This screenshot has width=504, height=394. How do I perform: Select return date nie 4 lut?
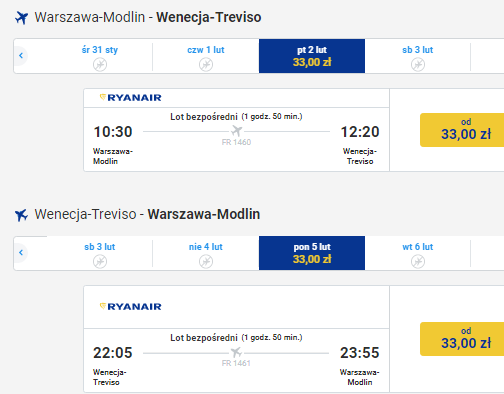coord(206,253)
